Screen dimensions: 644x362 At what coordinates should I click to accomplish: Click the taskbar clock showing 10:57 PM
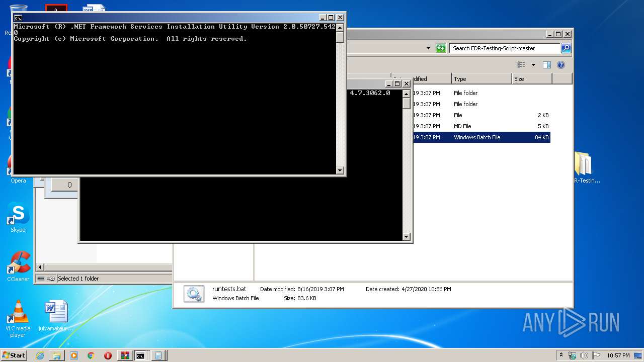tap(618, 355)
